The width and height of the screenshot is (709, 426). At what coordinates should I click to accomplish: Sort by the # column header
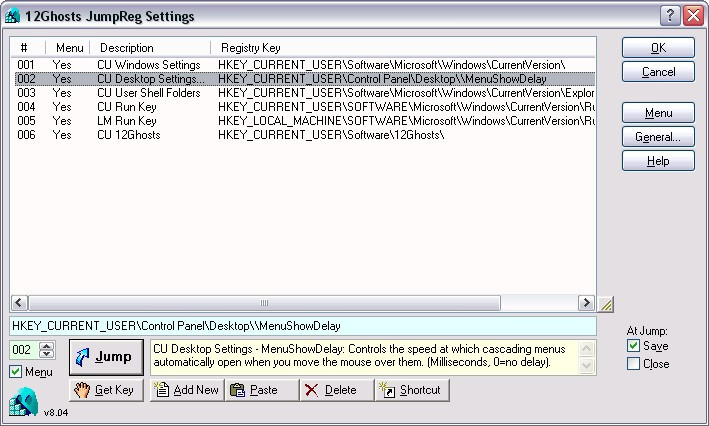[28, 47]
